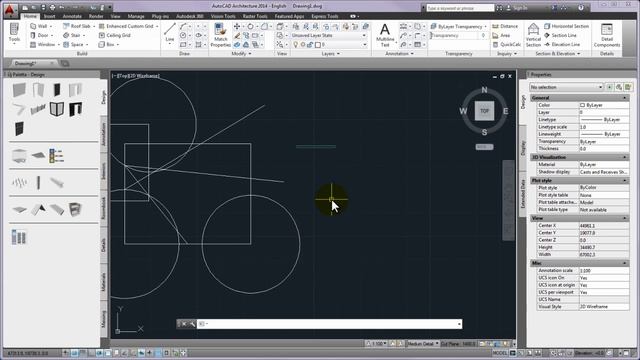The height and width of the screenshot is (360, 640).
Task: Open Display tab in Properties palette
Action: click(x=523, y=148)
